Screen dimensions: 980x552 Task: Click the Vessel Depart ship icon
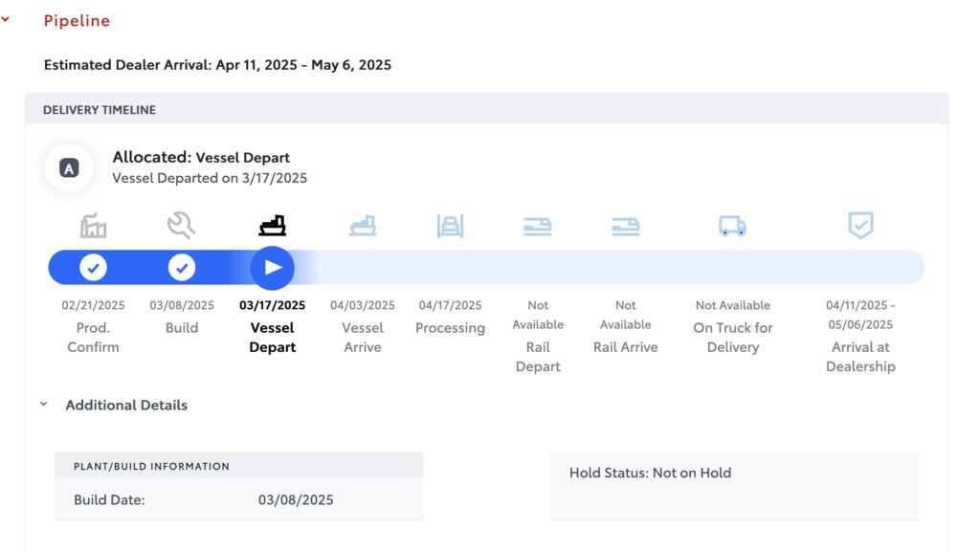point(273,226)
